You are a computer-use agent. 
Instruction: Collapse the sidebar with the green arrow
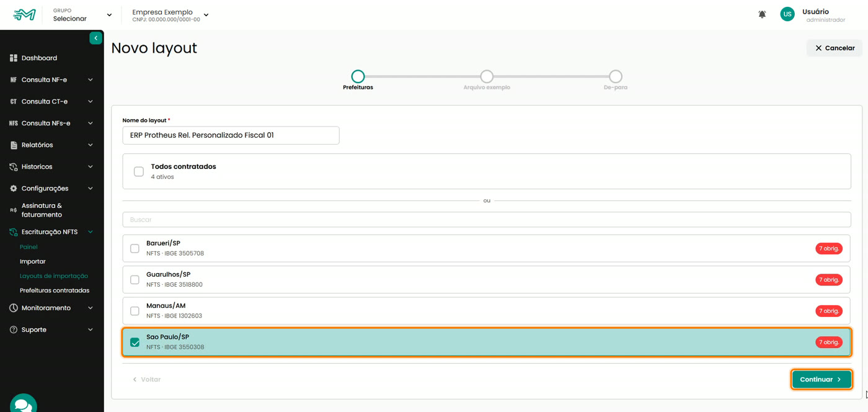pyautogui.click(x=95, y=38)
